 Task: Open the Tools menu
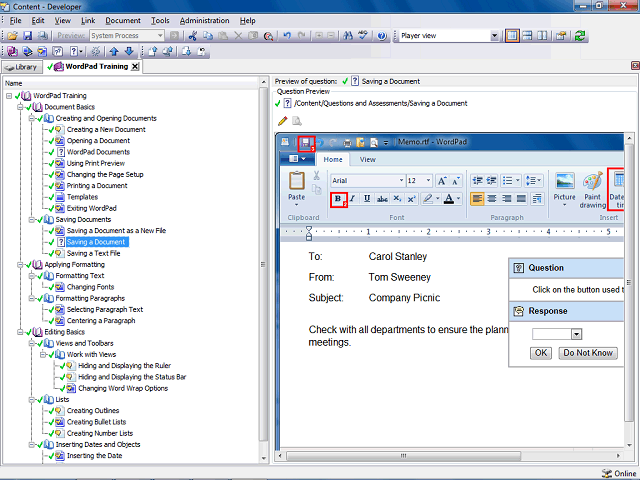click(160, 20)
